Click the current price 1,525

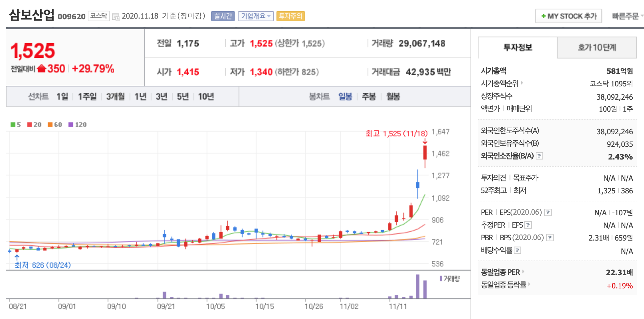coord(33,51)
